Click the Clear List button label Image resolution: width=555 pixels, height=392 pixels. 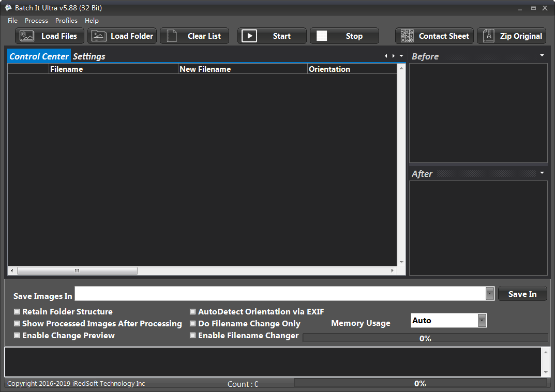pyautogui.click(x=204, y=36)
